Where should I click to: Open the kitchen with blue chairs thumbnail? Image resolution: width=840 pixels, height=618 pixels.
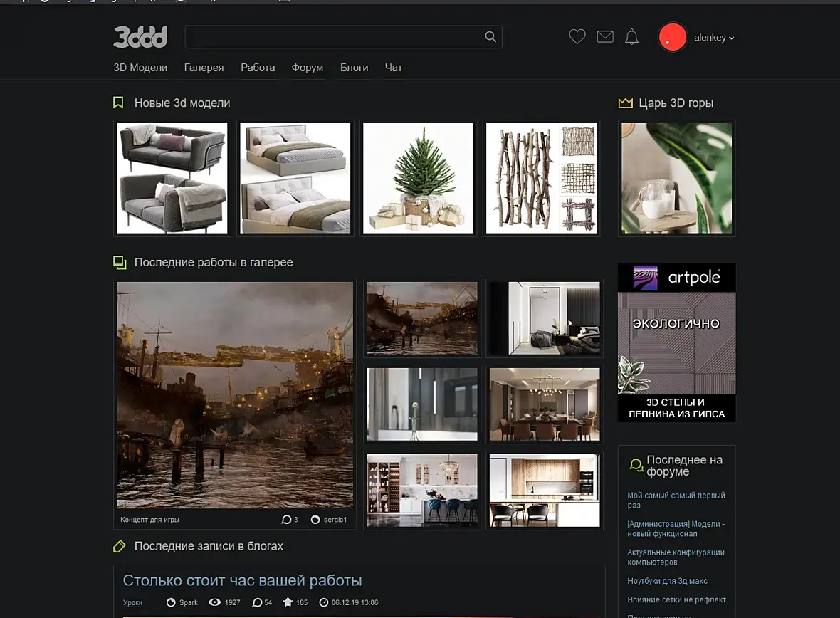click(422, 491)
